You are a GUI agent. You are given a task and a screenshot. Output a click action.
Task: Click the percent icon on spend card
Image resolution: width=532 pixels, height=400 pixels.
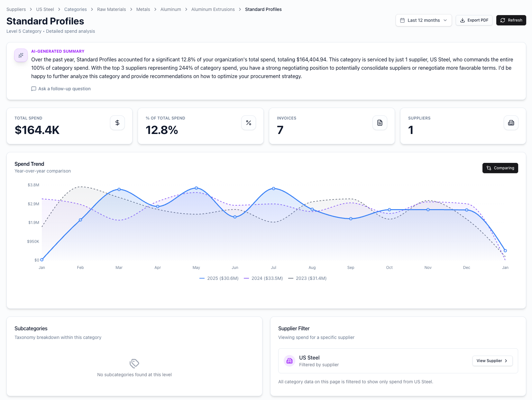[x=249, y=123]
